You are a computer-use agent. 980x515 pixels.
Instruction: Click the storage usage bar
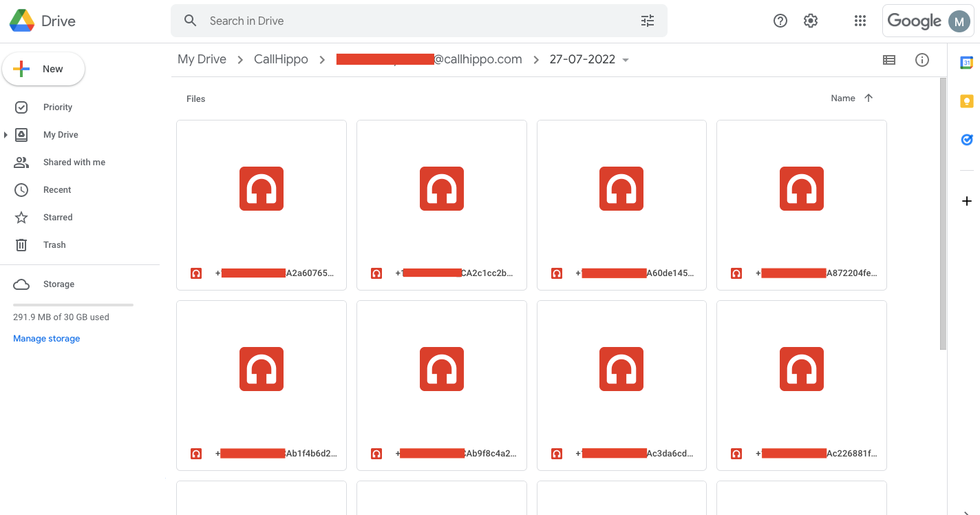pos(73,304)
